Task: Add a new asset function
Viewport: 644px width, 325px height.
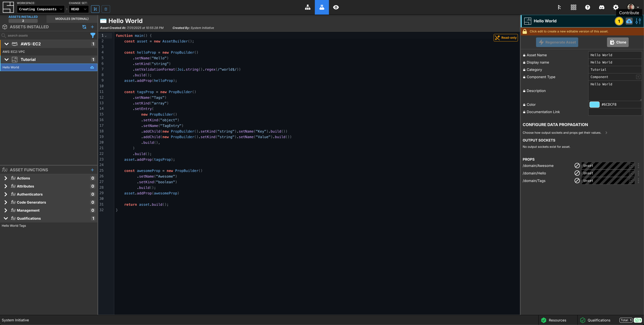Action: 92,170
